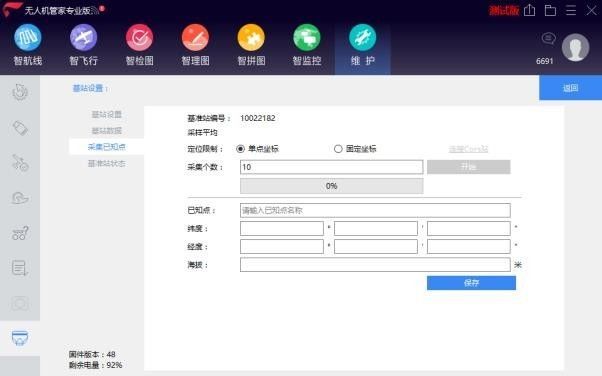Open the 基站设置 side tab
This screenshot has height=376, width=602.
pos(107,114)
